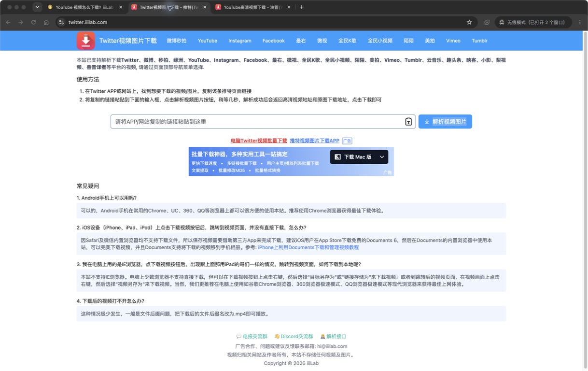
Task: Click the clipboard paste icon in input
Action: pos(408,122)
